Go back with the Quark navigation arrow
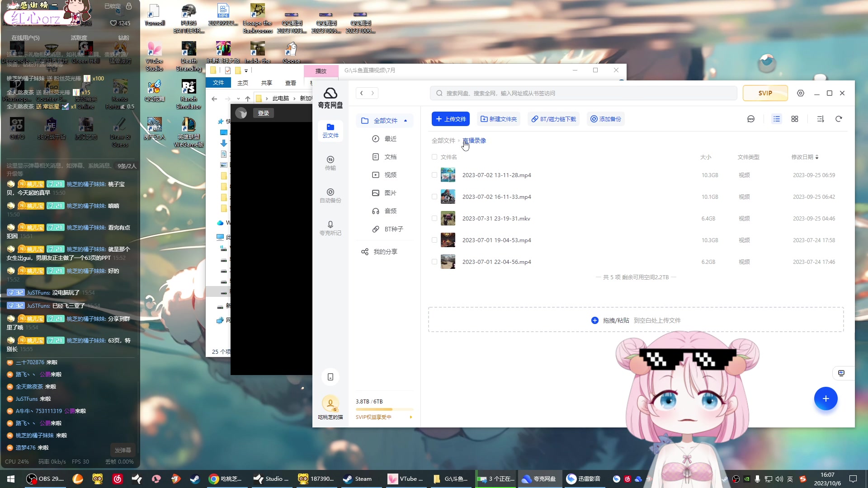 pyautogui.click(x=362, y=93)
